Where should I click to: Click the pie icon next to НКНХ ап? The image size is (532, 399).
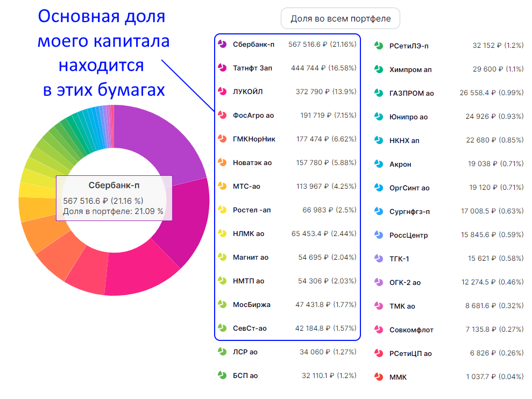click(x=379, y=140)
